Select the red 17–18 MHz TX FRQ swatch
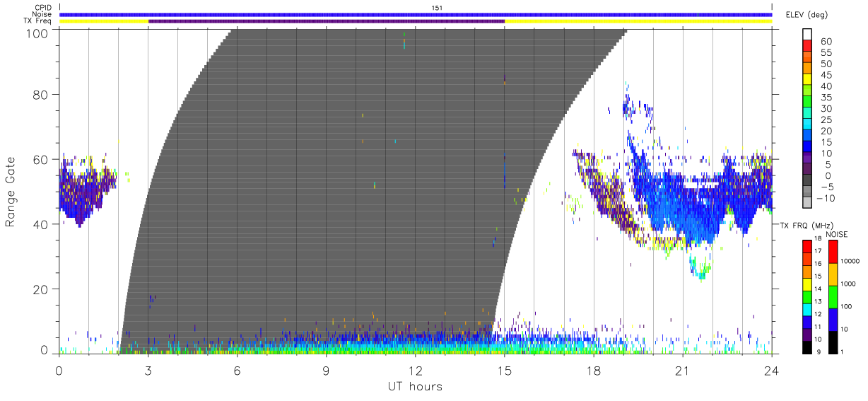868x401 pixels. click(x=807, y=246)
